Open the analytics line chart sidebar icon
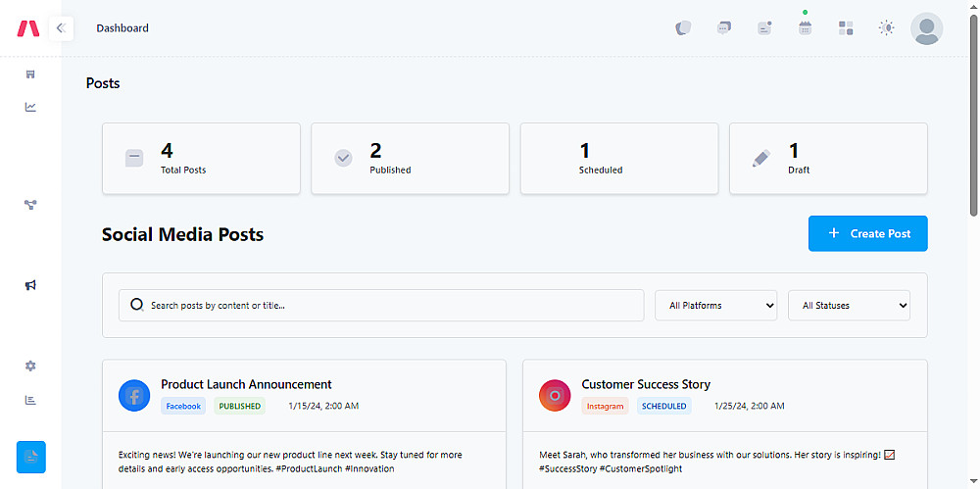Image resolution: width=980 pixels, height=489 pixels. pyautogui.click(x=30, y=107)
